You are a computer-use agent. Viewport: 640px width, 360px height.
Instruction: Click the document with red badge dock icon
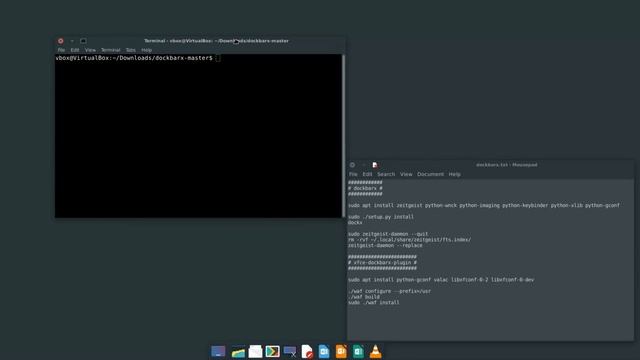pyautogui.click(x=307, y=351)
